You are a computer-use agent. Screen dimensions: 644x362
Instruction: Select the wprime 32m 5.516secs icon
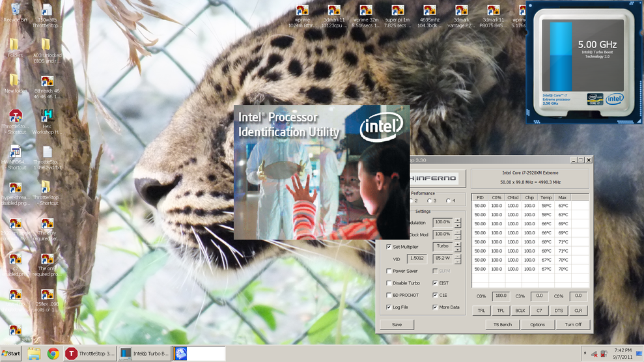366,16
